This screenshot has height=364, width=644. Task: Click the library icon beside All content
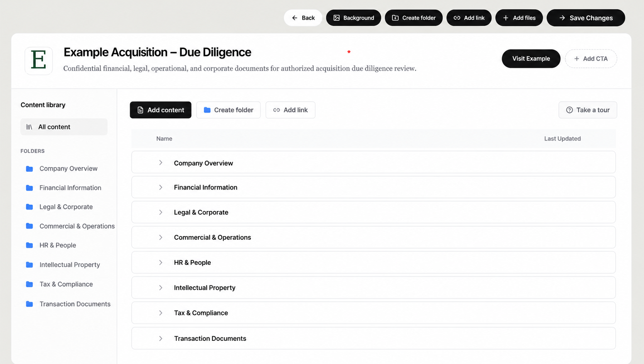[x=29, y=127]
